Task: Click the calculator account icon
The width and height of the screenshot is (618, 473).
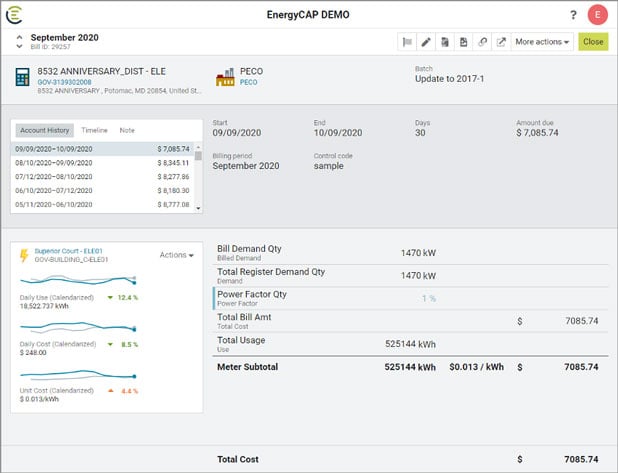Action: click(21, 77)
